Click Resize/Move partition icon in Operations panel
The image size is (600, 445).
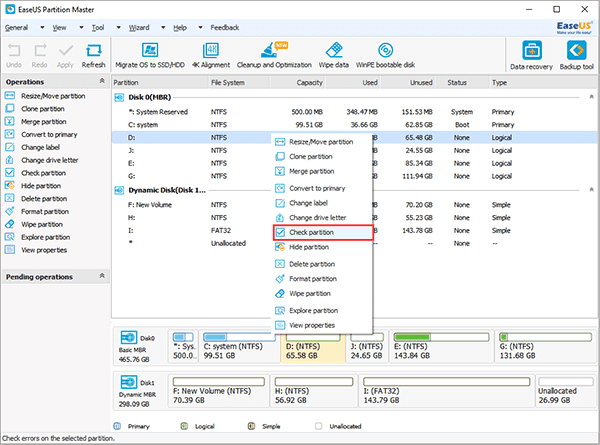pos(10,96)
